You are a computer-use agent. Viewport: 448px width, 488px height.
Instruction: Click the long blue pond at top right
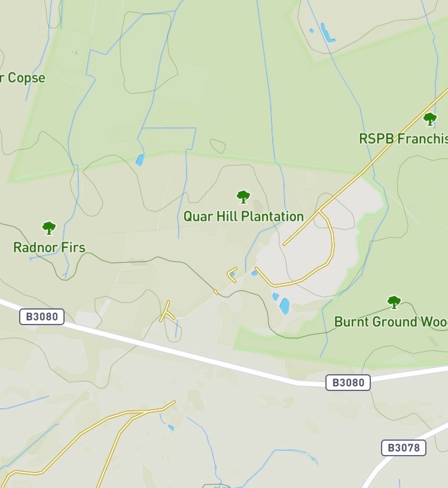coord(327,33)
